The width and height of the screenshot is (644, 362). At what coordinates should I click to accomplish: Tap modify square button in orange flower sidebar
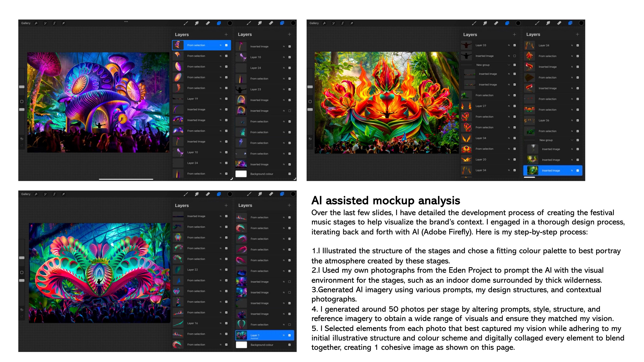coord(310,102)
